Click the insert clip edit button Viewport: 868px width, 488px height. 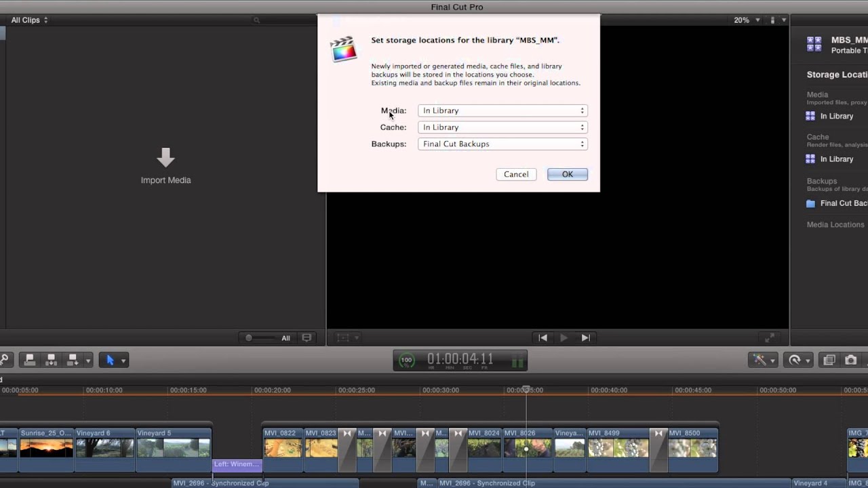coord(51,360)
